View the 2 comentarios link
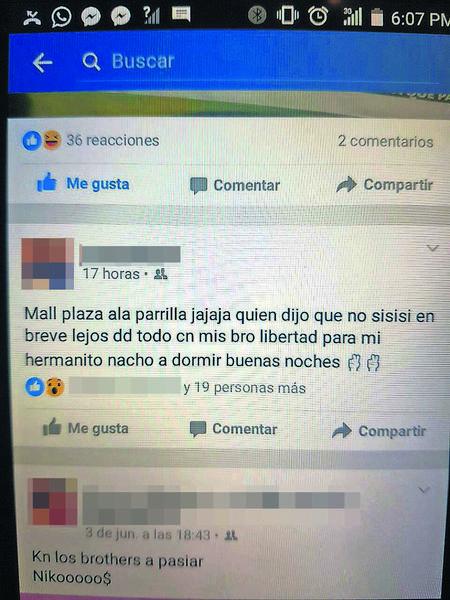Screen dimensions: 450x600 (x=385, y=141)
